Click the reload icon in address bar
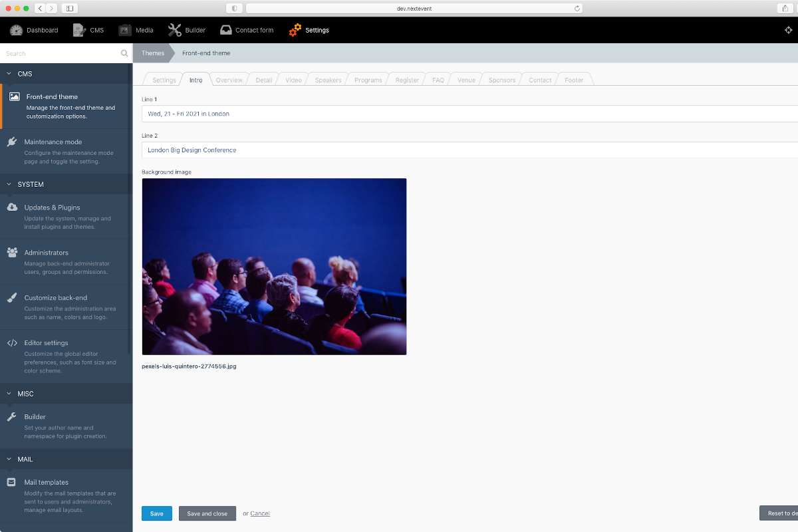This screenshot has width=798, height=532. [x=577, y=8]
